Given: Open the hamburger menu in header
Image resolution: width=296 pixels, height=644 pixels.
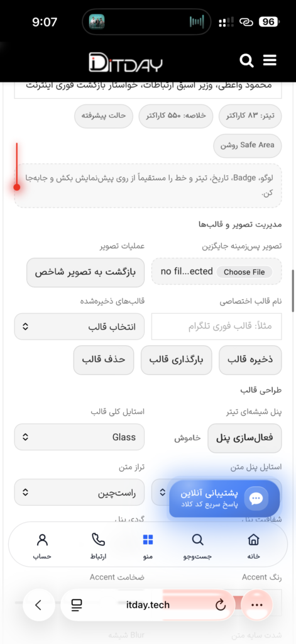Looking at the screenshot, I should coord(270,60).
